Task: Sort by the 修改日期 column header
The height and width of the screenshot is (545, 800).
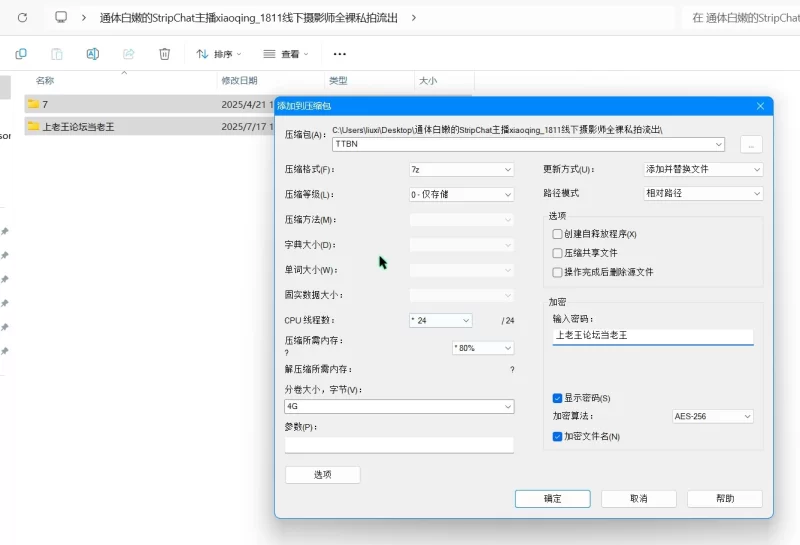Action: [239, 81]
